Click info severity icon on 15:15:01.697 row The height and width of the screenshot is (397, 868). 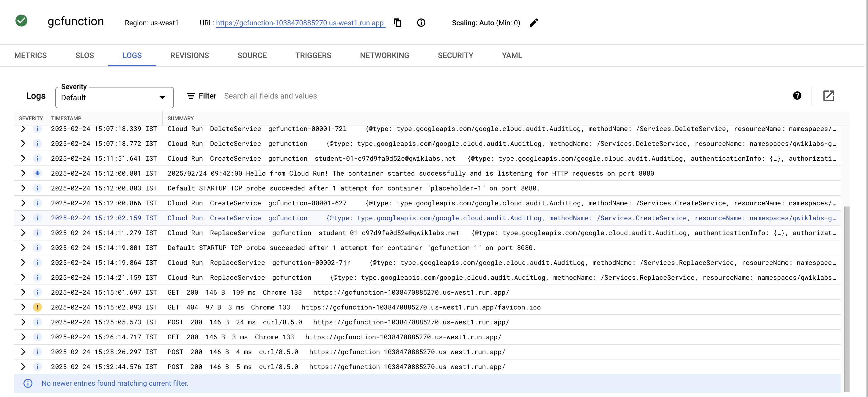point(37,293)
